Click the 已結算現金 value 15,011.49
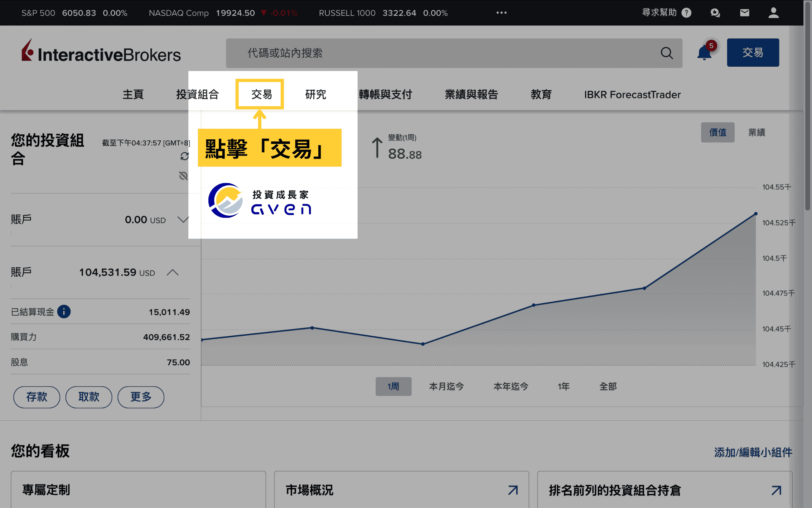Viewport: 812px width, 508px height. [x=169, y=312]
